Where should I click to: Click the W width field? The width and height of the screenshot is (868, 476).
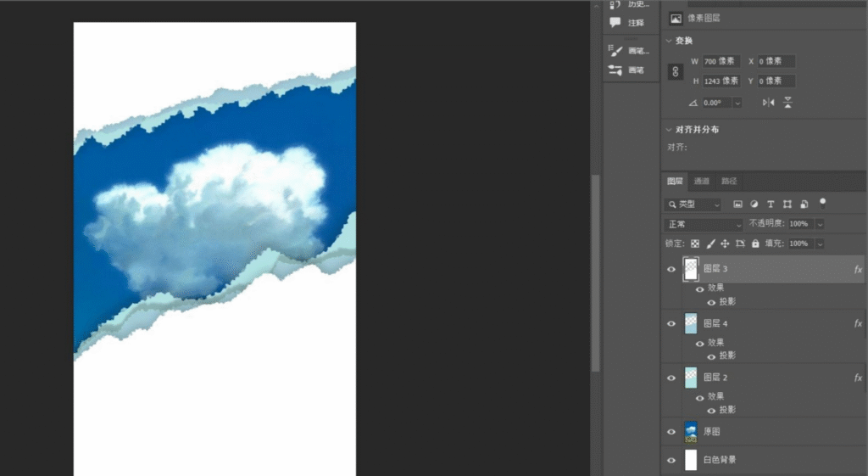coord(721,61)
